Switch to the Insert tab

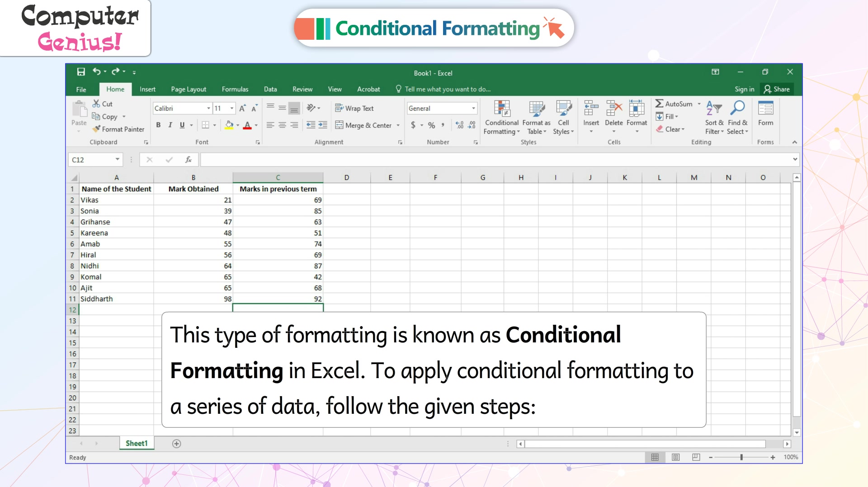(147, 89)
